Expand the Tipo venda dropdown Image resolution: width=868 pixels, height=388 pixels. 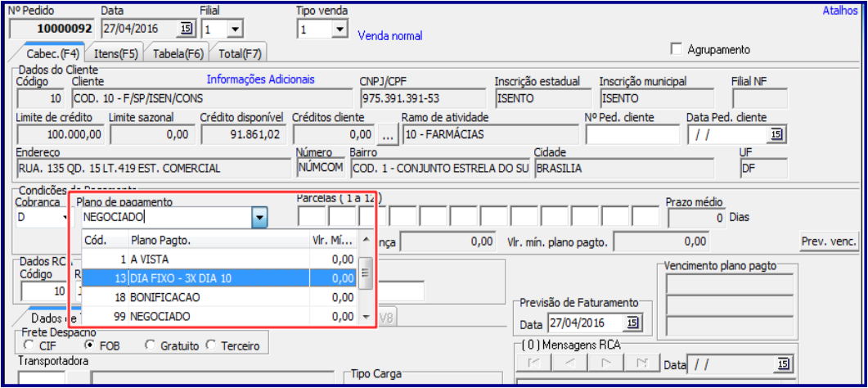[x=339, y=29]
